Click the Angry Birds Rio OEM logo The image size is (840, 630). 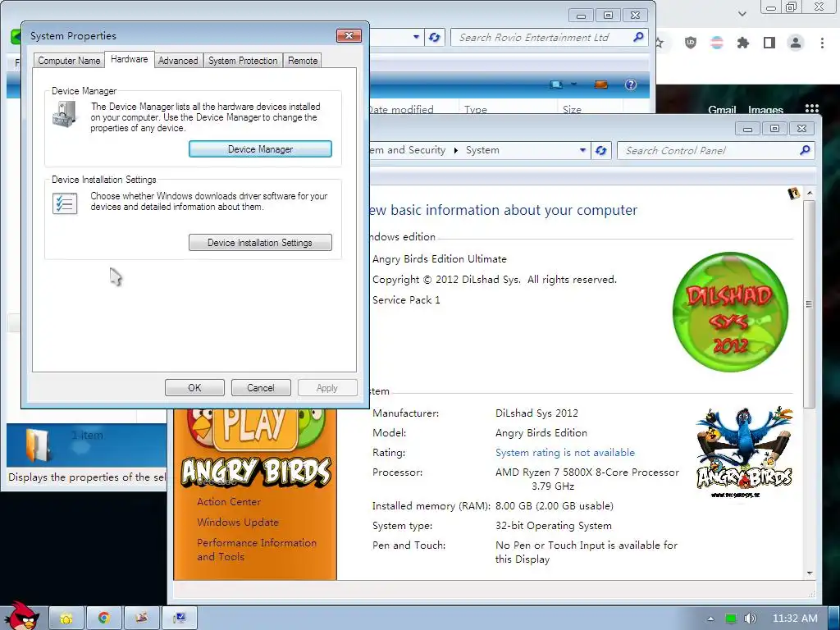coord(744,452)
